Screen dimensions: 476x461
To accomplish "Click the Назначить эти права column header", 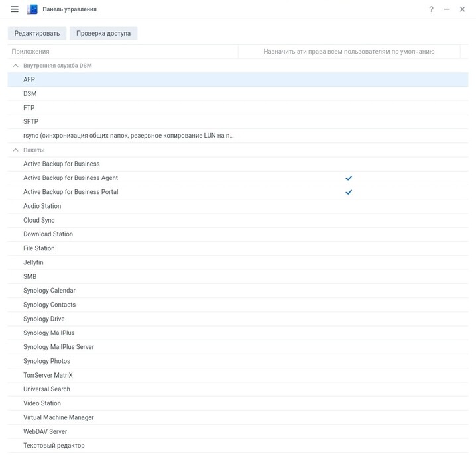I will pyautogui.click(x=349, y=52).
